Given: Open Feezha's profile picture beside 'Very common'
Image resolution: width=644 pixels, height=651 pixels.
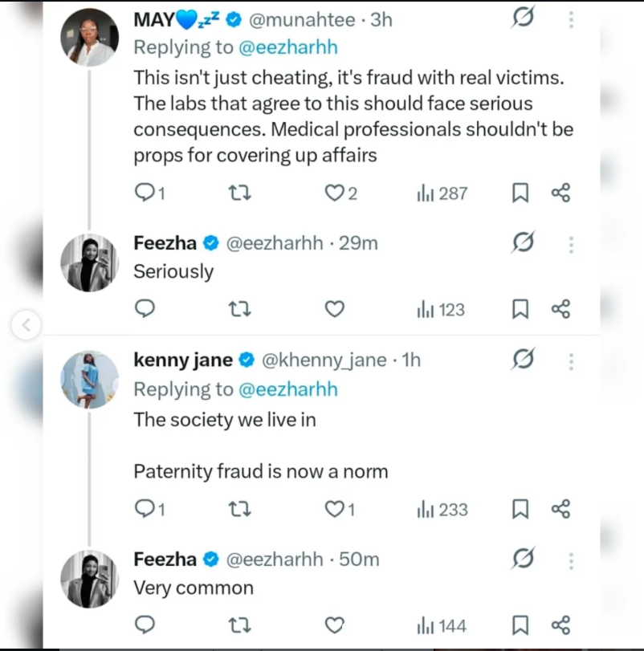Looking at the screenshot, I should pos(88,579).
